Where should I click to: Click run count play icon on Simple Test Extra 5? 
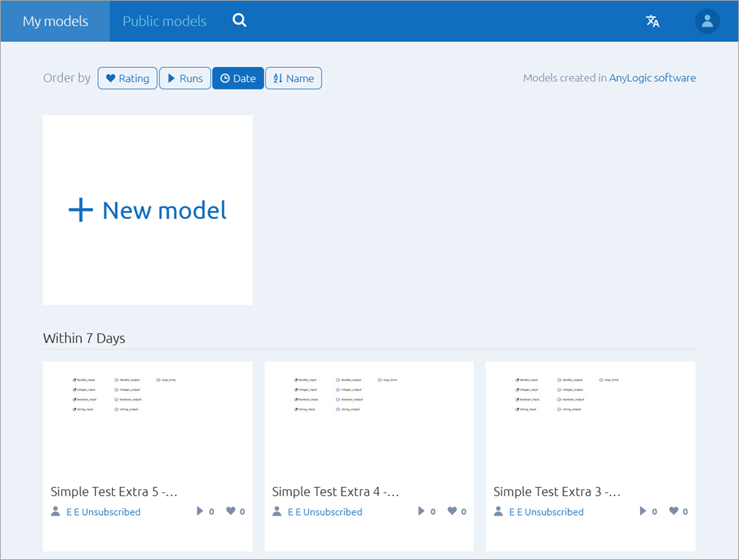(199, 511)
